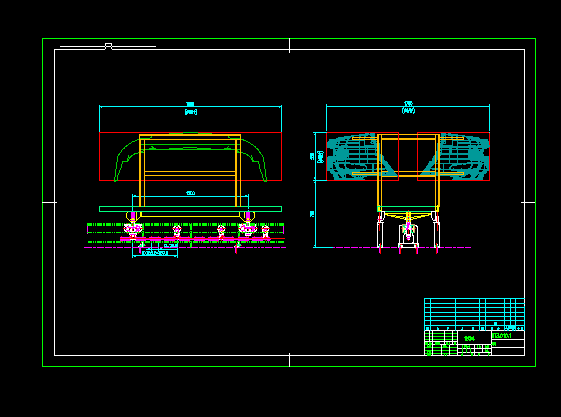Pick the leftmost large magenta conveyor trolley
The image size is (561, 417).
(133, 228)
